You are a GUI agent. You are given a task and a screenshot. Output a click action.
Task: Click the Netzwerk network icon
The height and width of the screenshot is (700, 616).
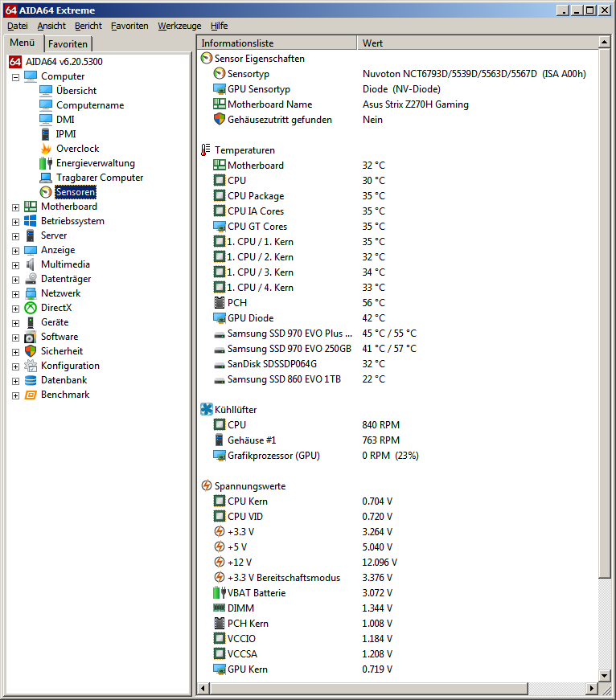click(x=31, y=293)
